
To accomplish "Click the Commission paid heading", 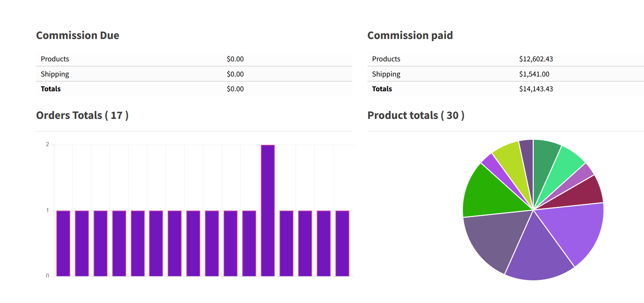I will tap(410, 36).
